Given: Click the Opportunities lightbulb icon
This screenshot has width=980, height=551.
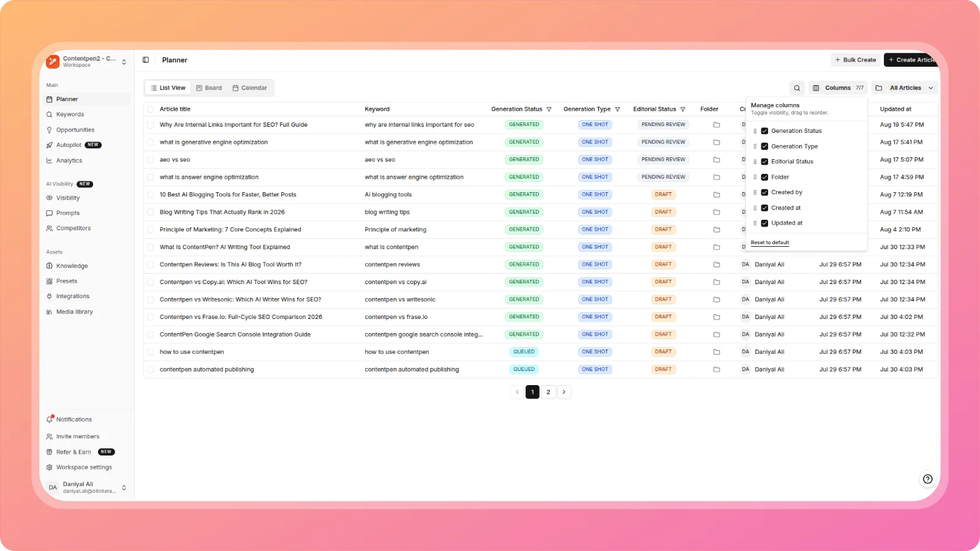Looking at the screenshot, I should point(50,130).
